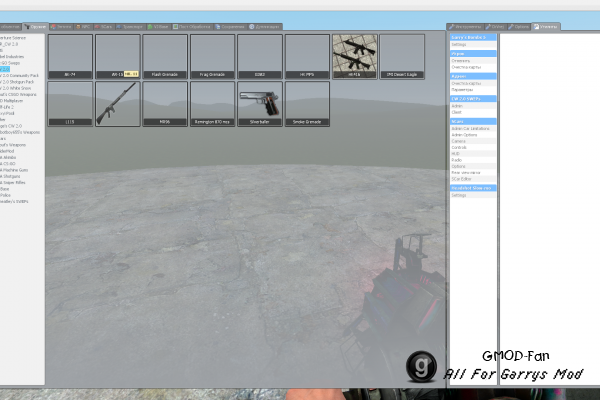Open Admin under CW 2.0 SWEPs
Viewport: 600px width, 400px height.
(x=473, y=106)
